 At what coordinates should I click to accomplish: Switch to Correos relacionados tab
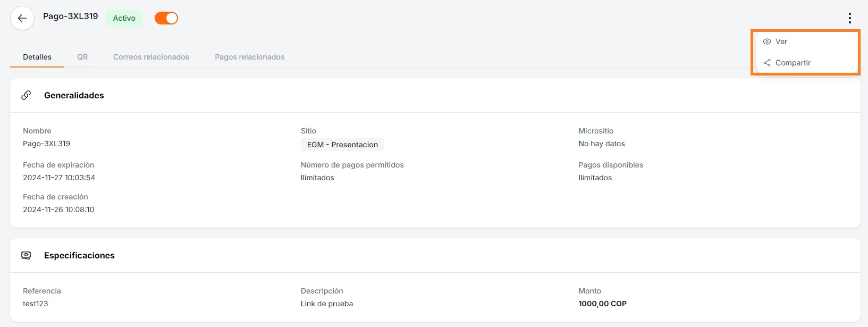tap(151, 57)
